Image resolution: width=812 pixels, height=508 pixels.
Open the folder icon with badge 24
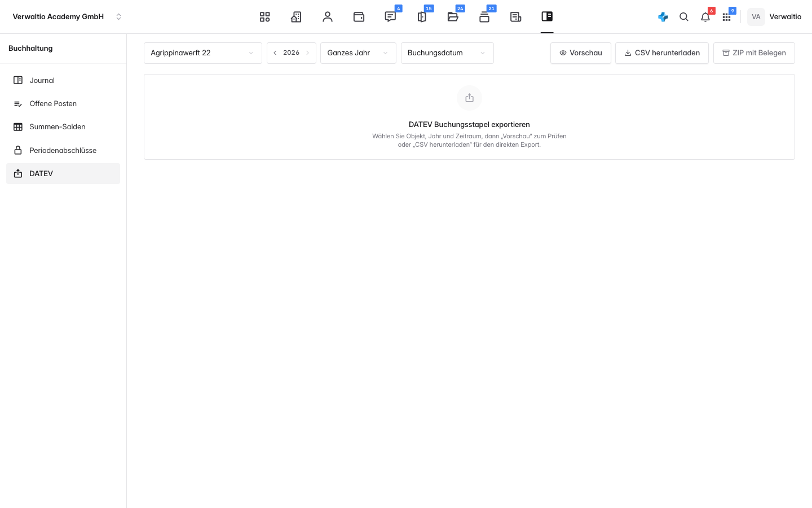pos(453,17)
